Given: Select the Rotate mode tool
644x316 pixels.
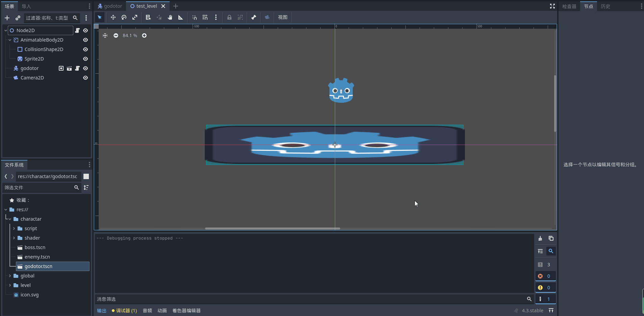Looking at the screenshot, I should click(x=124, y=17).
